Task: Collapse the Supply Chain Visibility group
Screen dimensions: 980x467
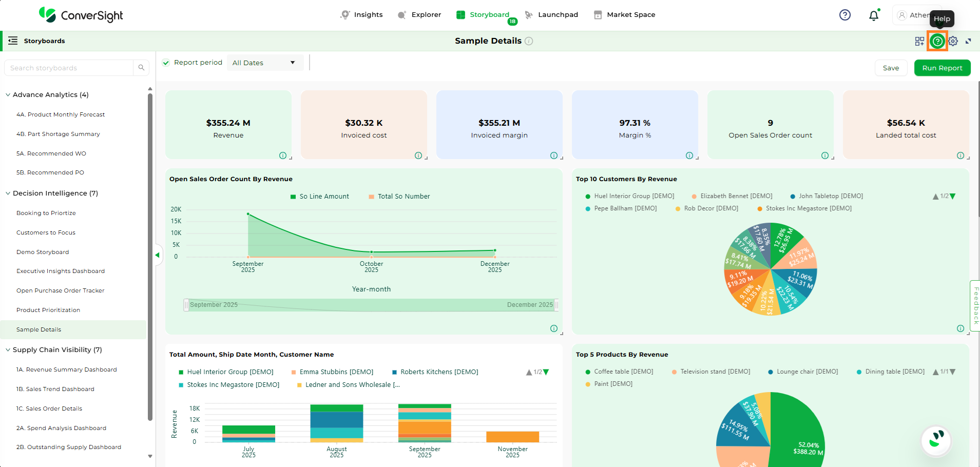Action: 8,350
